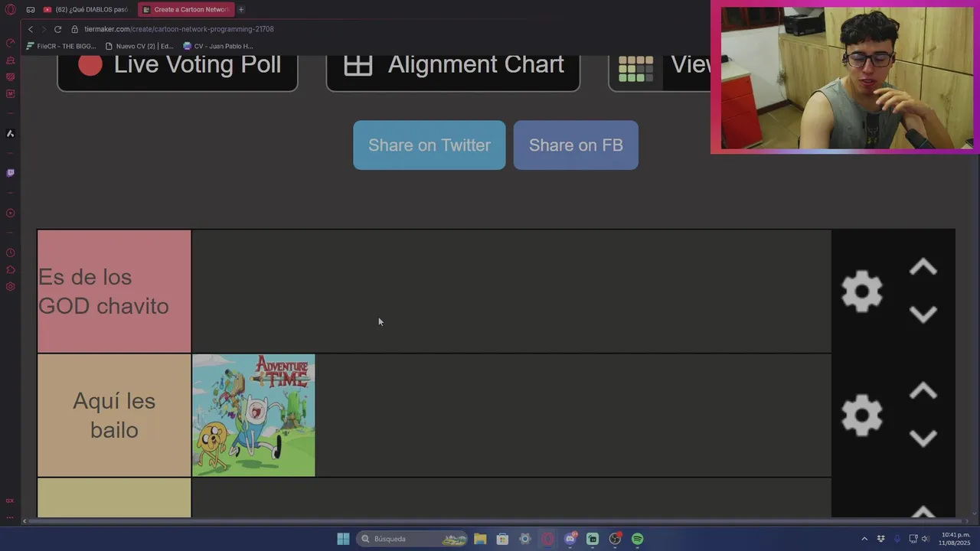The width and height of the screenshot is (980, 551).
Task: Open a new browser tab
Action: [x=241, y=9]
